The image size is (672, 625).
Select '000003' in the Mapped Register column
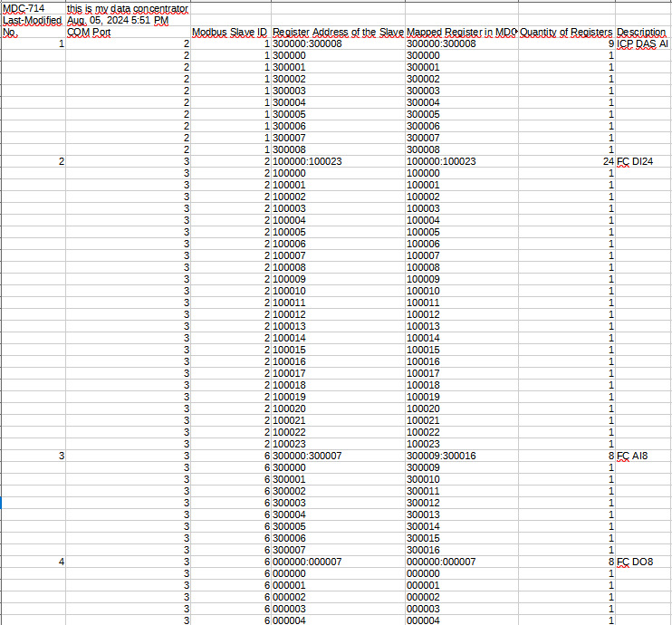click(462, 609)
